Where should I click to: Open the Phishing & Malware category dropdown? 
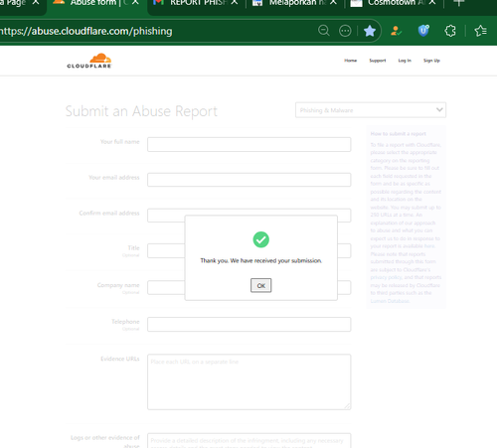(371, 110)
